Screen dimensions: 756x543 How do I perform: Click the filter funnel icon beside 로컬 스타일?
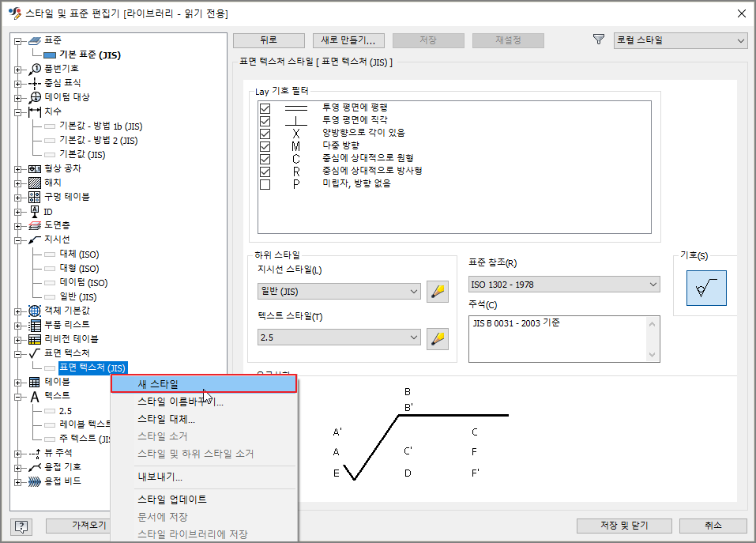[599, 40]
